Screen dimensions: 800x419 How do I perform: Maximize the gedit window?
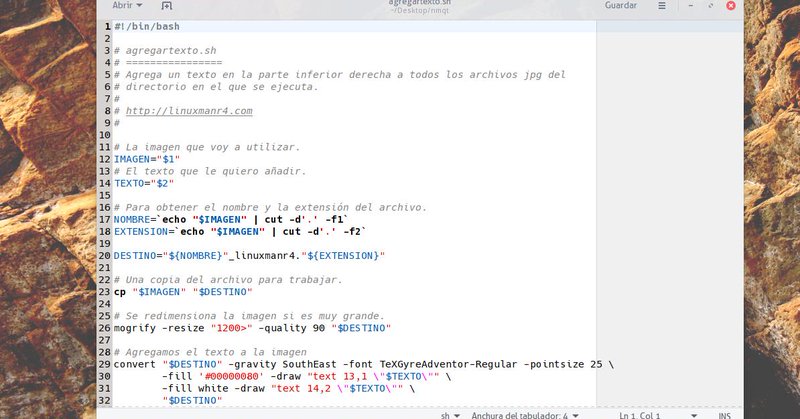711,6
